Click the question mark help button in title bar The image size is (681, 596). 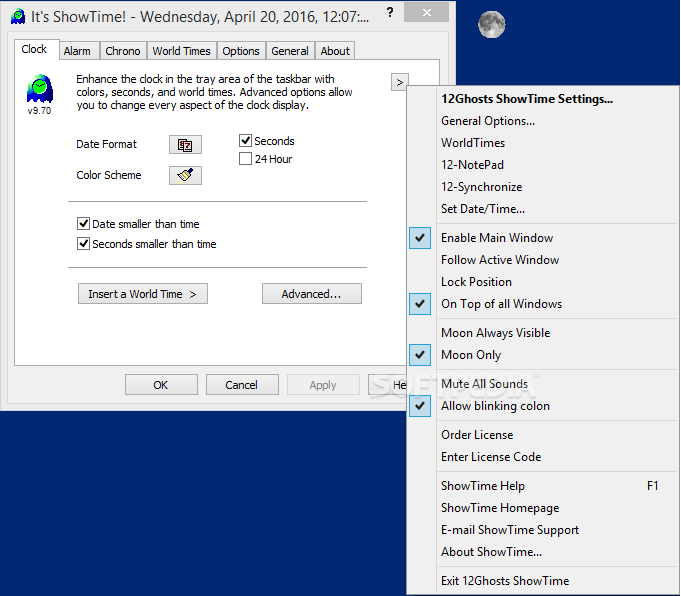(390, 13)
